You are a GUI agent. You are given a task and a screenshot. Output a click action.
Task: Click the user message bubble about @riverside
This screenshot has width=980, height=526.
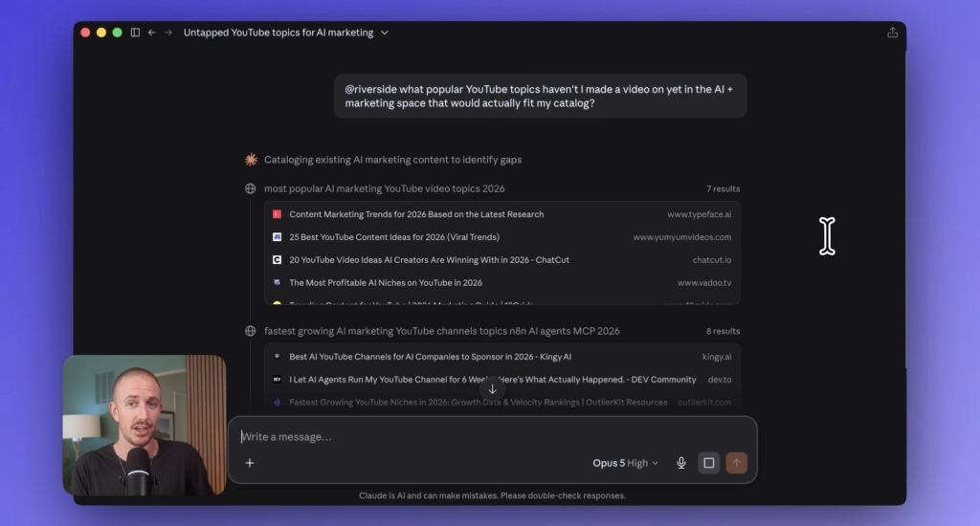pos(540,97)
